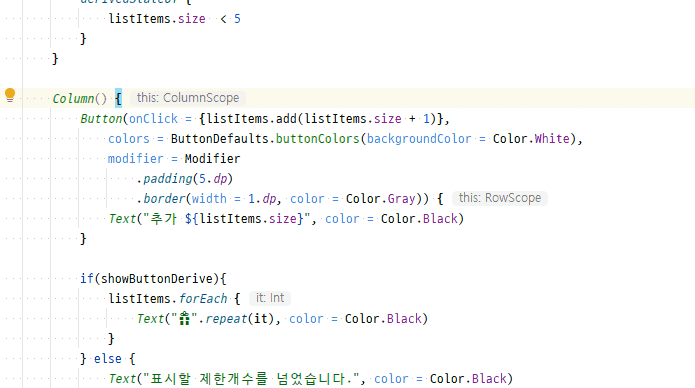Image resolution: width=695 pixels, height=388 pixels.
Task: Place cursor on the Button composable name
Action: (101, 119)
